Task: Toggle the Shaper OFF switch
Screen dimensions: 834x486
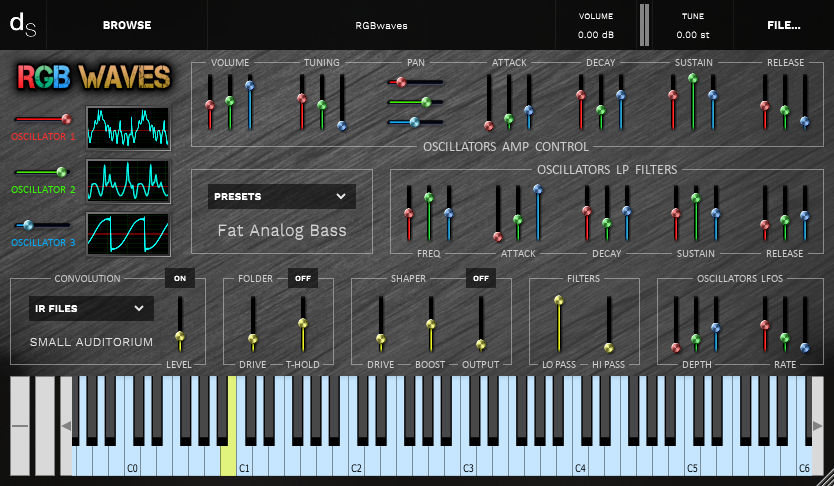Action: pos(481,278)
